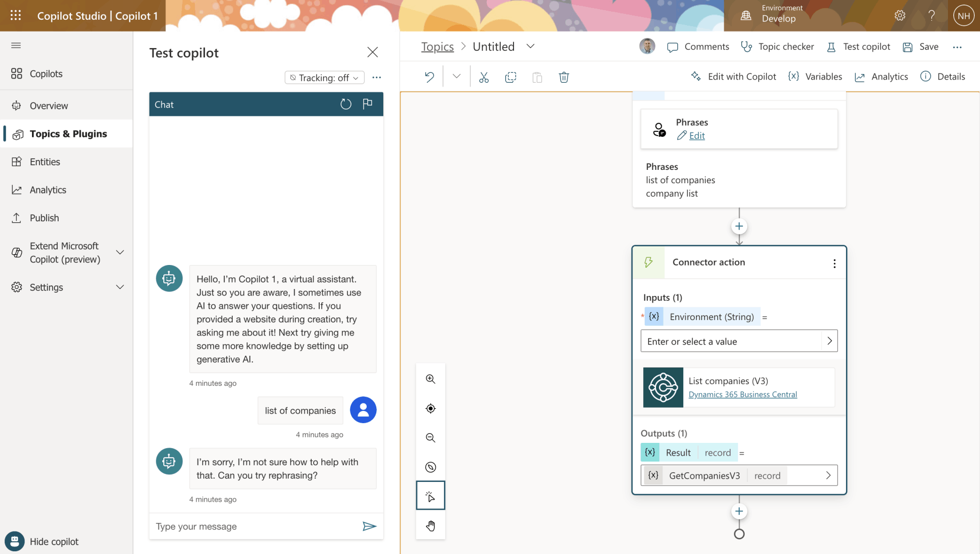The height and width of the screenshot is (554, 980).
Task: Open the top bar more options ellipsis
Action: [x=957, y=47]
